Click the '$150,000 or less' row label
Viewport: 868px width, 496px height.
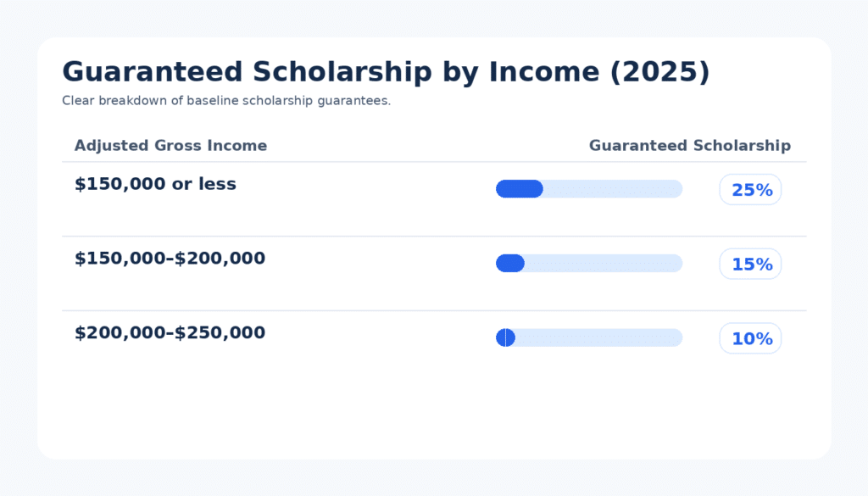(155, 184)
